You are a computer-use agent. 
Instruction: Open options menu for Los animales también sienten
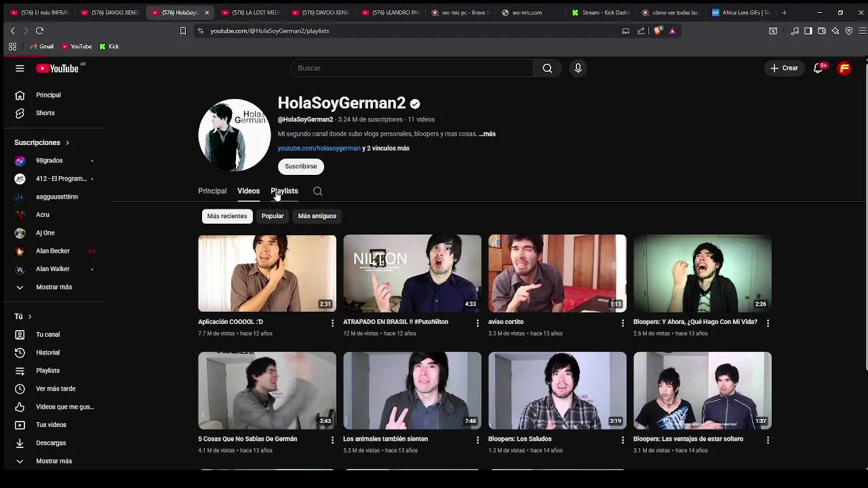coord(477,440)
